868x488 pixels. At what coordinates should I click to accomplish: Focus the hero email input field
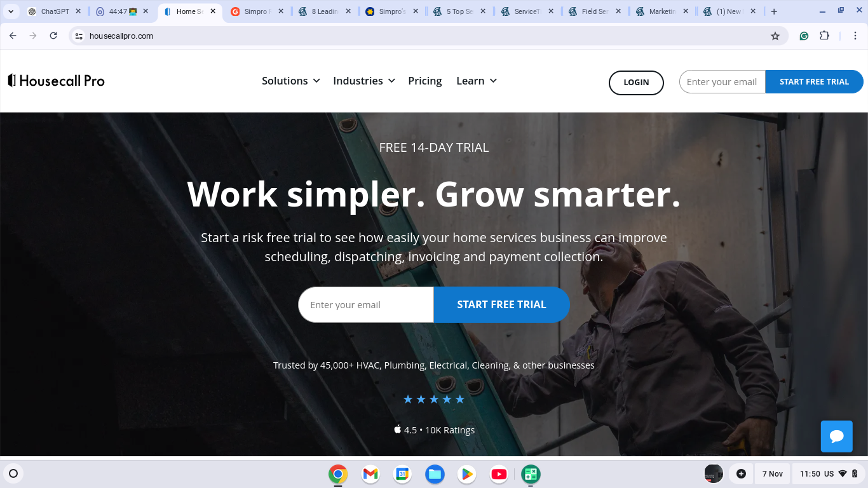click(x=366, y=304)
